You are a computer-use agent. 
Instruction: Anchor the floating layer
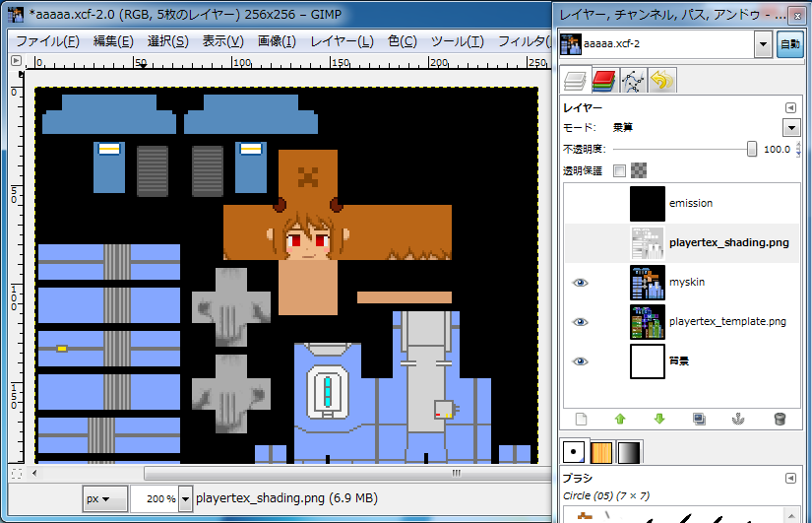pyautogui.click(x=738, y=419)
